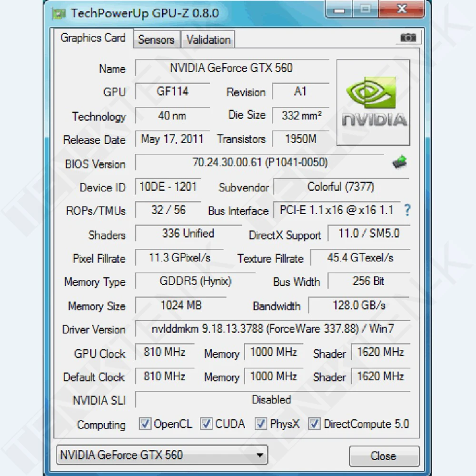Click the NVIDIA SLI Disabled value
This screenshot has width=476, height=476.
point(272,399)
